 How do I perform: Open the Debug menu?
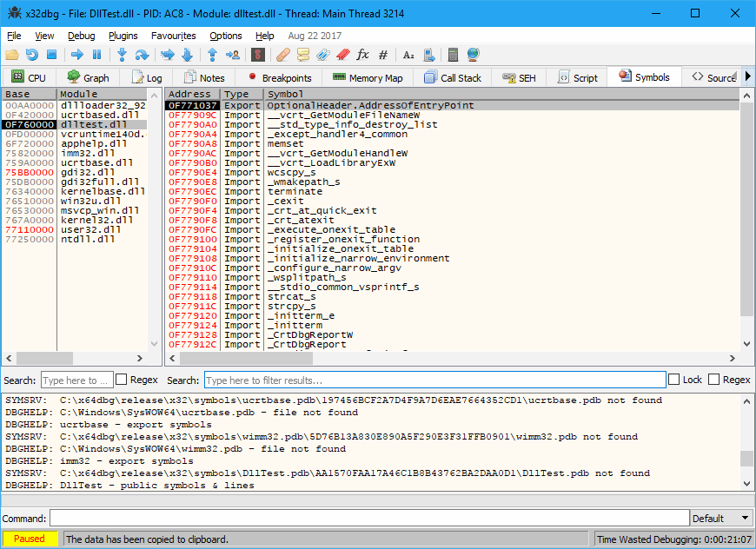81,36
